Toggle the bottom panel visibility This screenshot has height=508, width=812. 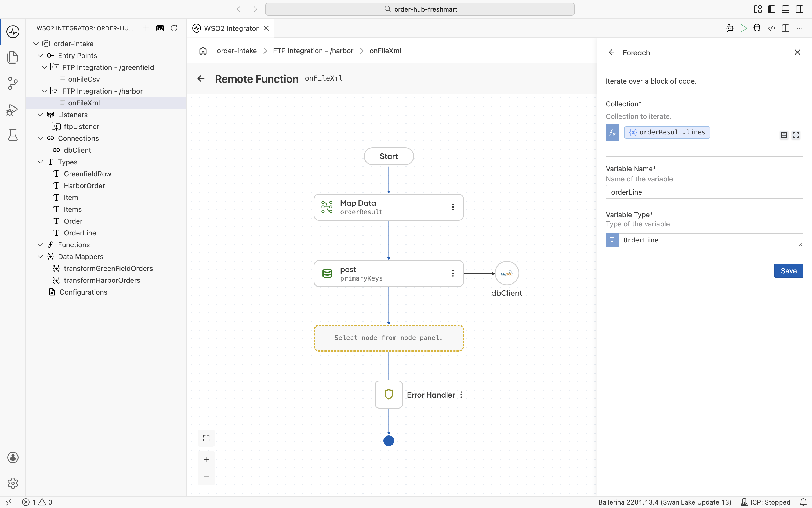[785, 9]
